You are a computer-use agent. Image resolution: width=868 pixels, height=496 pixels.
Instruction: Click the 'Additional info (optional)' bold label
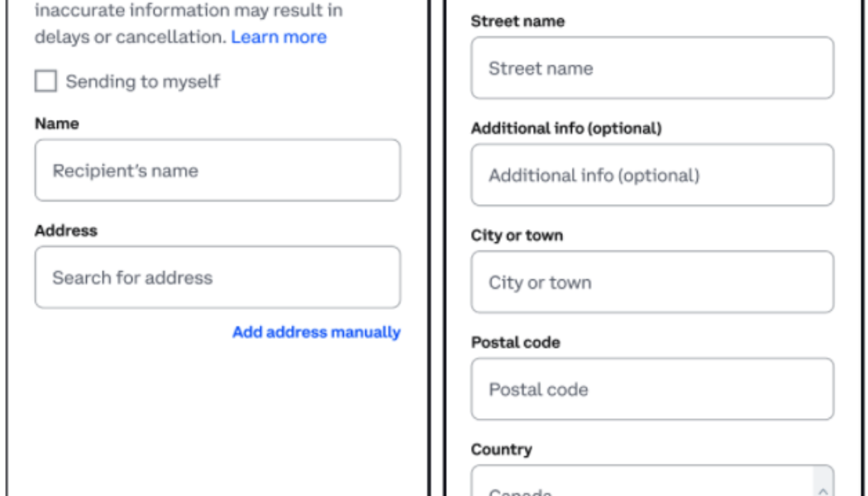[566, 129]
